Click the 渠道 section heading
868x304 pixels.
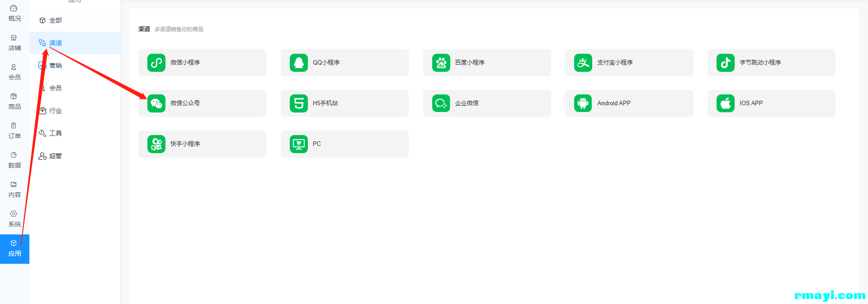(144, 29)
